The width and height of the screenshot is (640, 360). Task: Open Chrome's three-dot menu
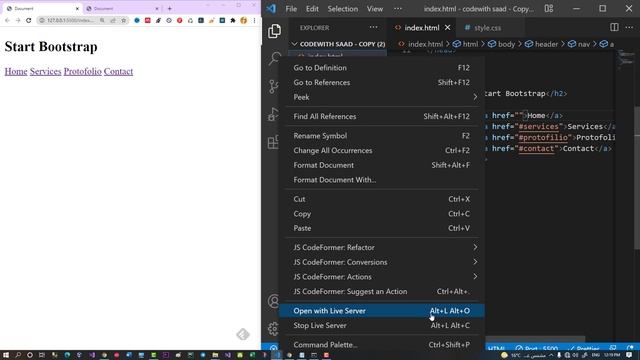(x=254, y=20)
